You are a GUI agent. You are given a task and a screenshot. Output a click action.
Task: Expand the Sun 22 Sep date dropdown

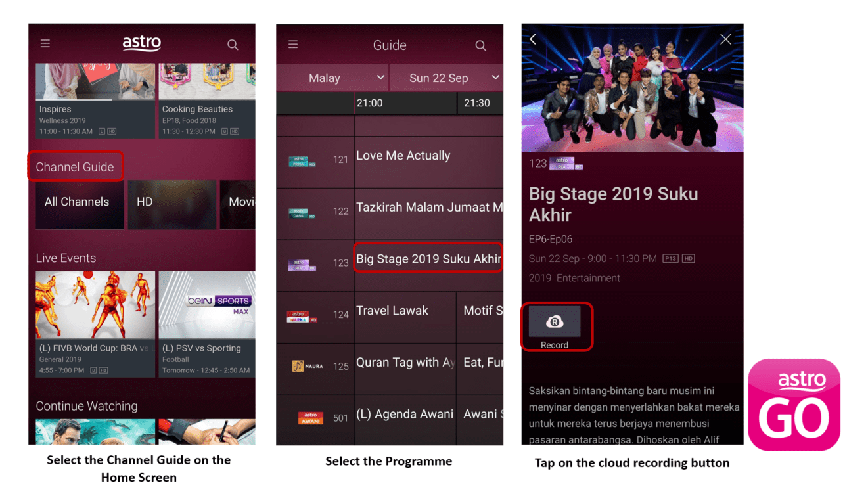(447, 78)
